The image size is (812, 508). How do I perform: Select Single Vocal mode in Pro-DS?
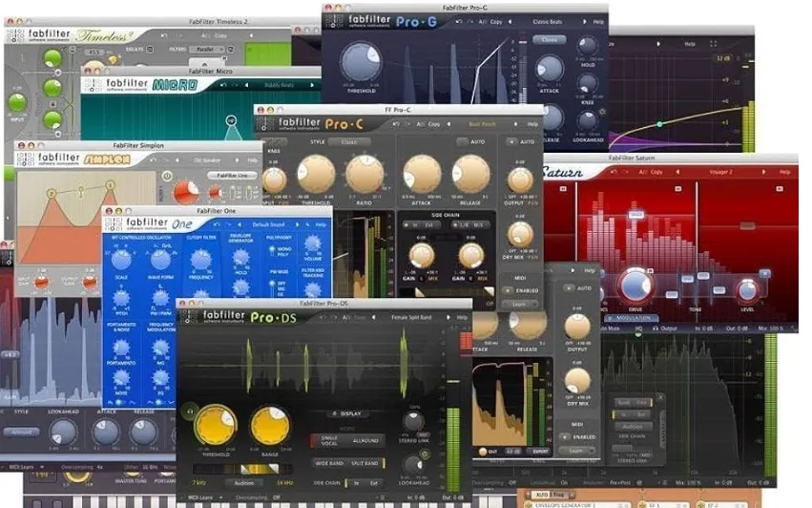click(x=327, y=440)
